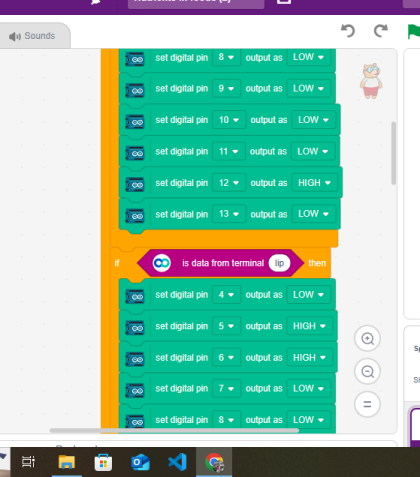The height and width of the screenshot is (477, 420).
Task: Click the Arduino board icon on the pin 4 block
Action: (x=135, y=296)
